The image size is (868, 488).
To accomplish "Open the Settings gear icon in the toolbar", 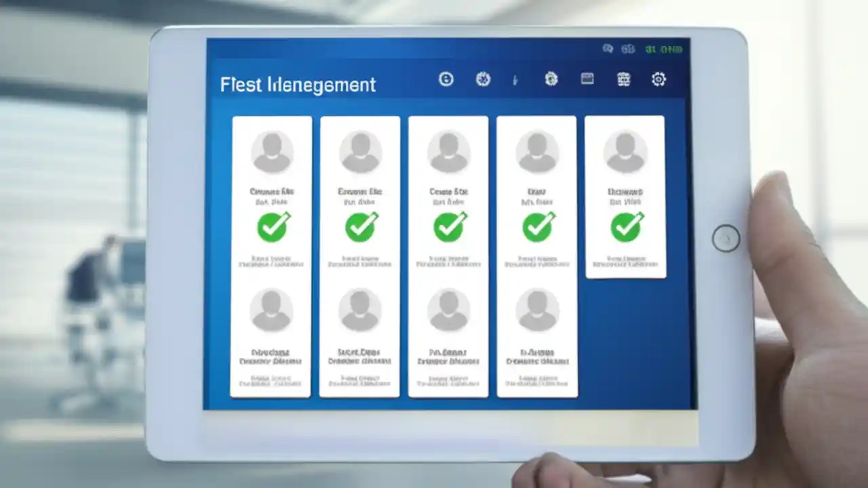I will pyautogui.click(x=658, y=79).
